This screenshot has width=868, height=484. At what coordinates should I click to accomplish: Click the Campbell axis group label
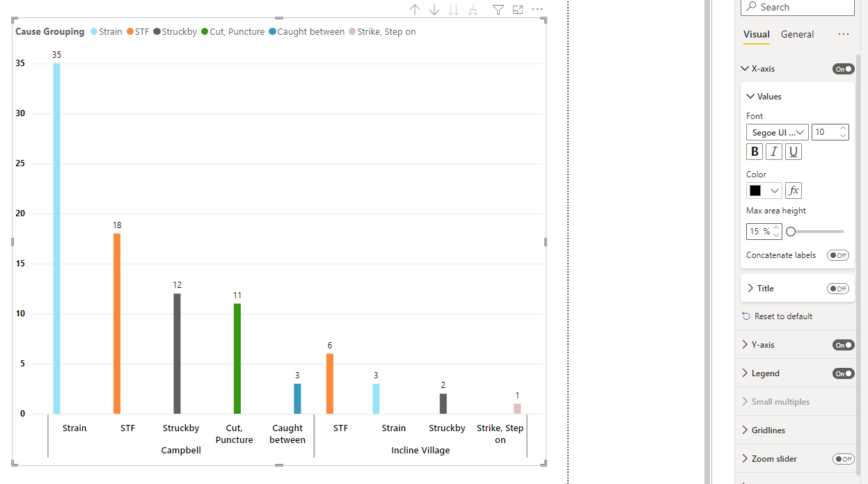181,451
